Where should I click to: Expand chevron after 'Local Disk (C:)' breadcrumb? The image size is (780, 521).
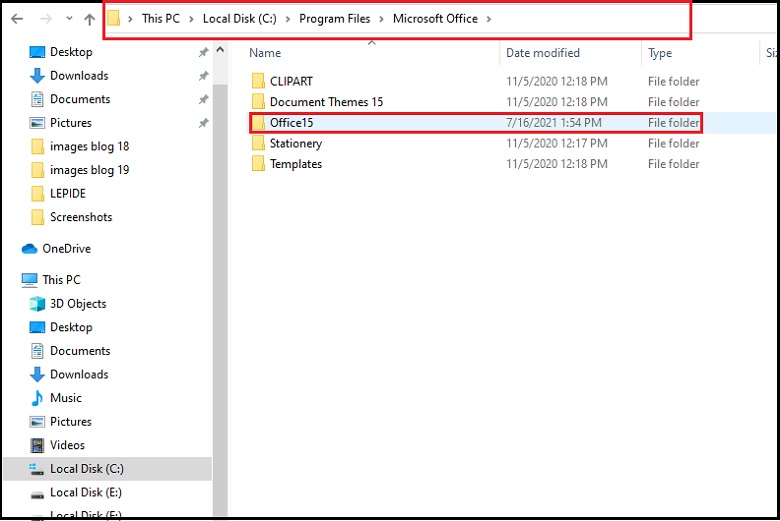(288, 19)
